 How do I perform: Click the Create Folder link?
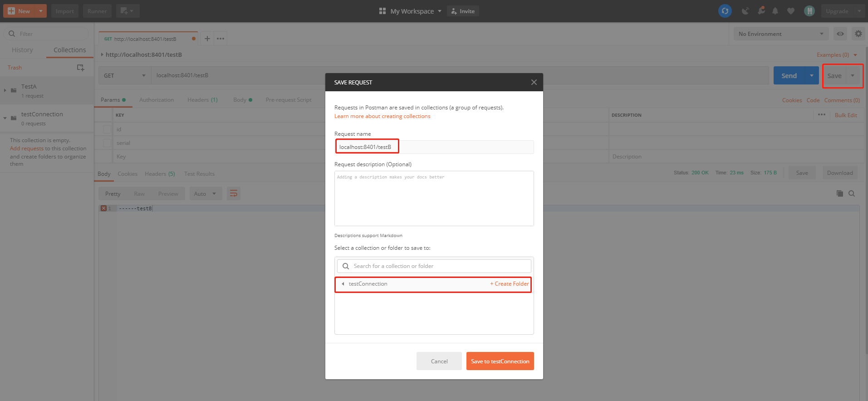[510, 284]
